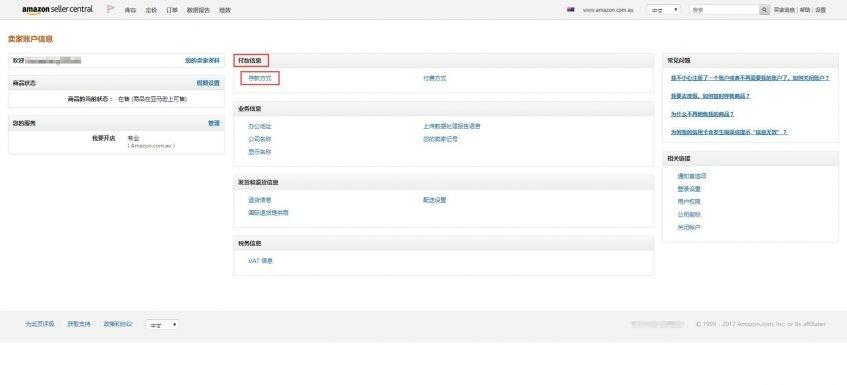Screen dimensions: 847x385
Task: Open the 库存 (Inventory) menu
Action: click(130, 10)
